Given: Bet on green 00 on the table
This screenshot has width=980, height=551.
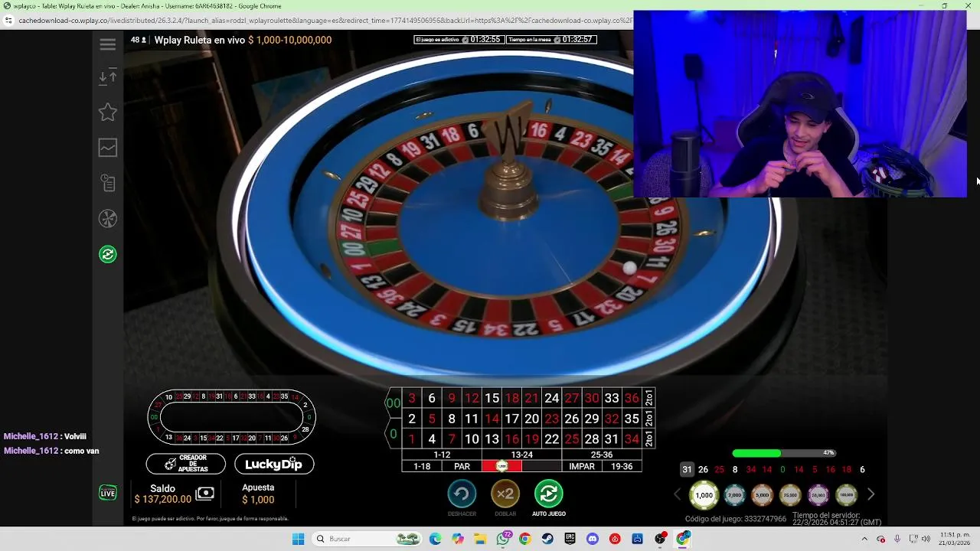Looking at the screenshot, I should pos(393,403).
